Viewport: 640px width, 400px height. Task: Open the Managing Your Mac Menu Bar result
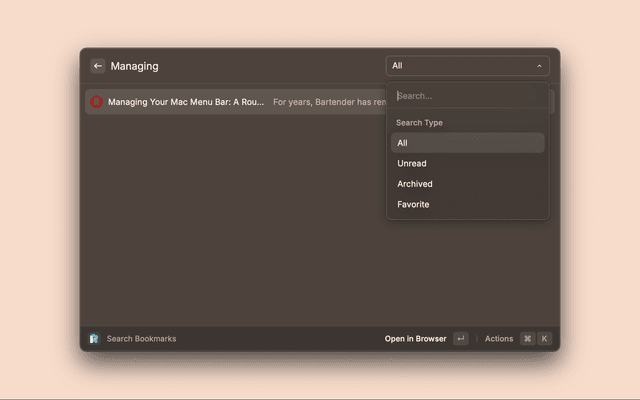coord(186,102)
